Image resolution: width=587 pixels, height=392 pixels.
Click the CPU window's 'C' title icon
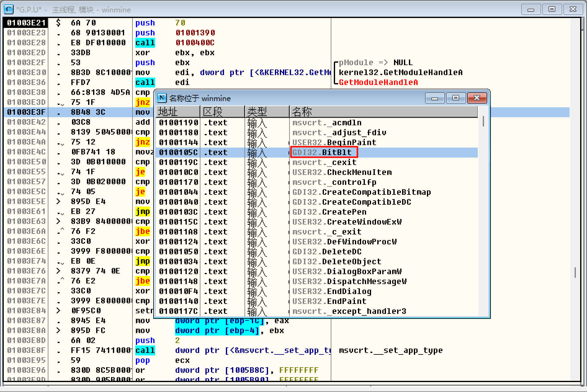8,9
